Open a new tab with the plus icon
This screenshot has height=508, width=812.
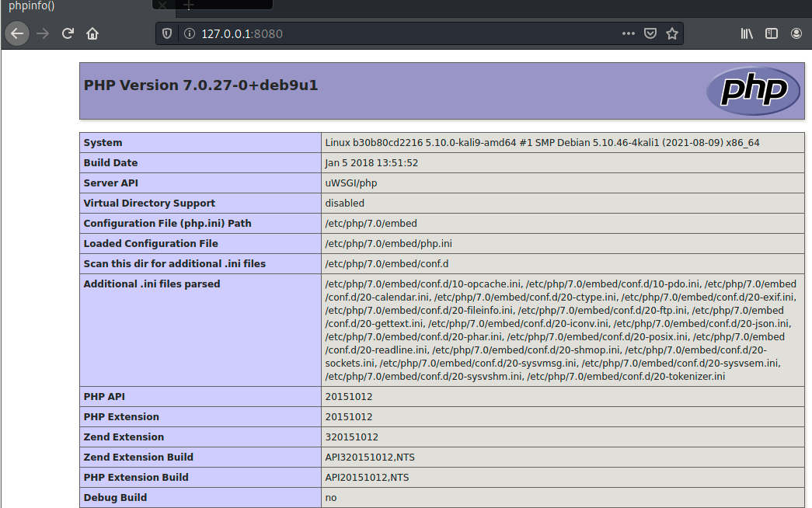[189, 6]
